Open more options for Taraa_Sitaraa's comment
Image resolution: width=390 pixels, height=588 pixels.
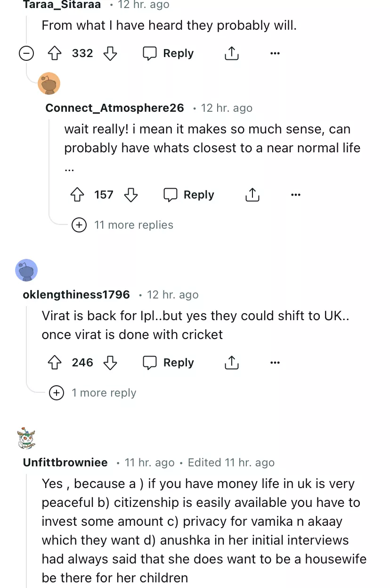(x=275, y=53)
